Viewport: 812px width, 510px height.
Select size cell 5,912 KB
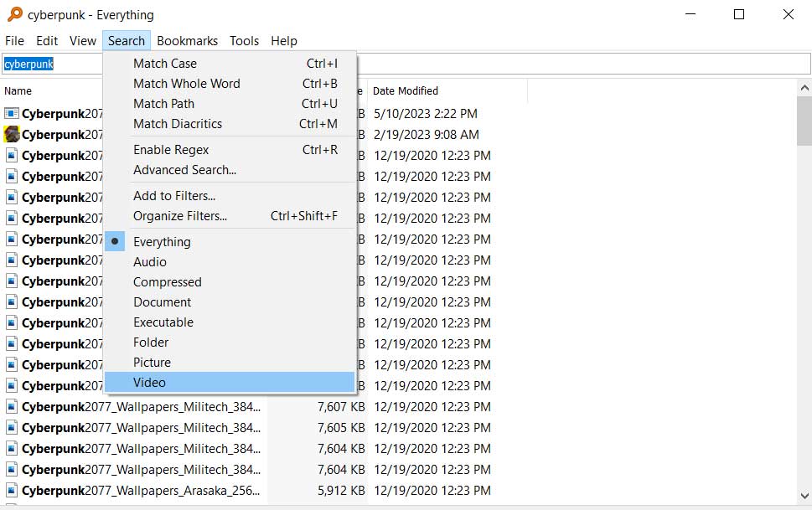[341, 491]
